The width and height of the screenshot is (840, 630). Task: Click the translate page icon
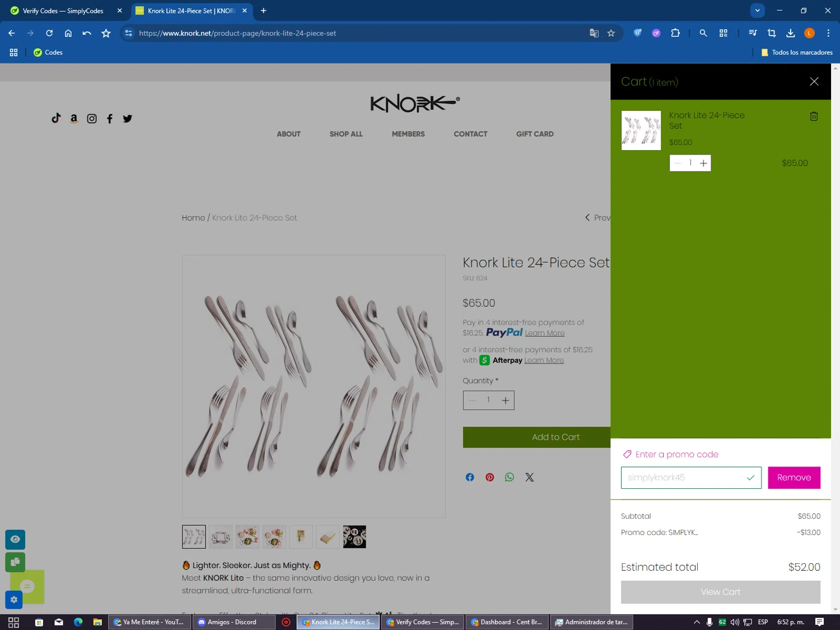[594, 33]
